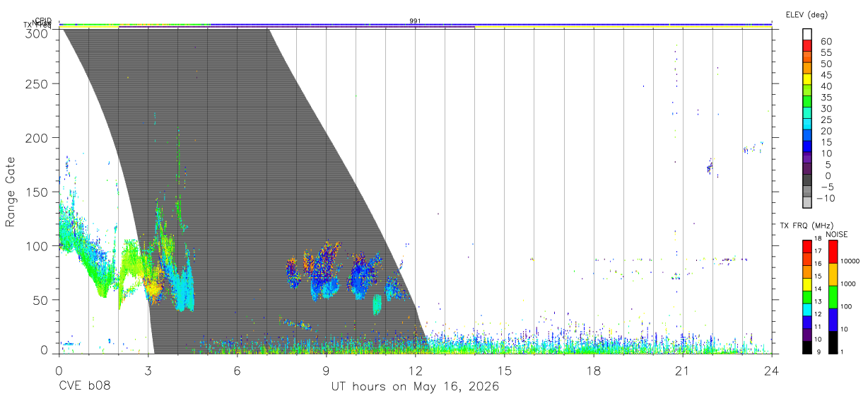Image resolution: width=868 pixels, height=401 pixels.
Task: Click the '12' tick on the UT hours axis
Action: click(415, 370)
